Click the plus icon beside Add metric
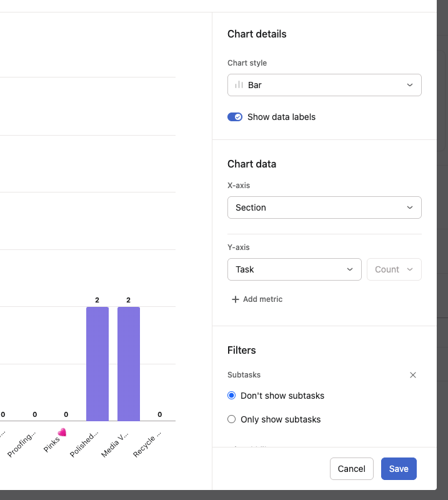Viewport: 448px width, 500px height. (236, 299)
